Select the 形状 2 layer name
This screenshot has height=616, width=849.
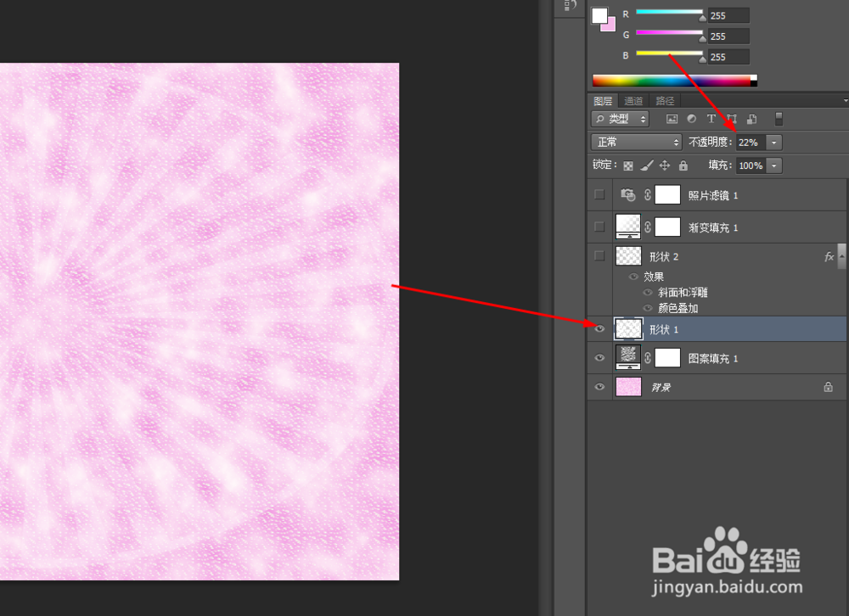click(664, 256)
